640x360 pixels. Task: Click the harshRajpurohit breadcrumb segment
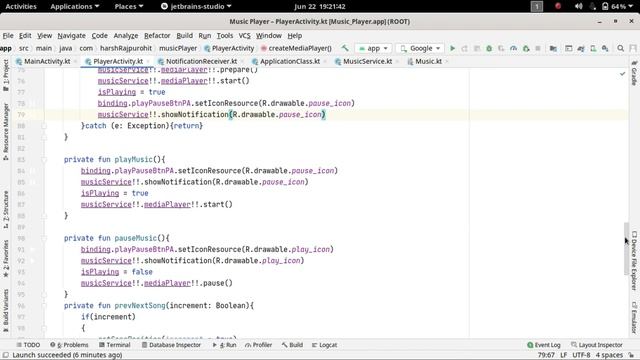tap(126, 48)
